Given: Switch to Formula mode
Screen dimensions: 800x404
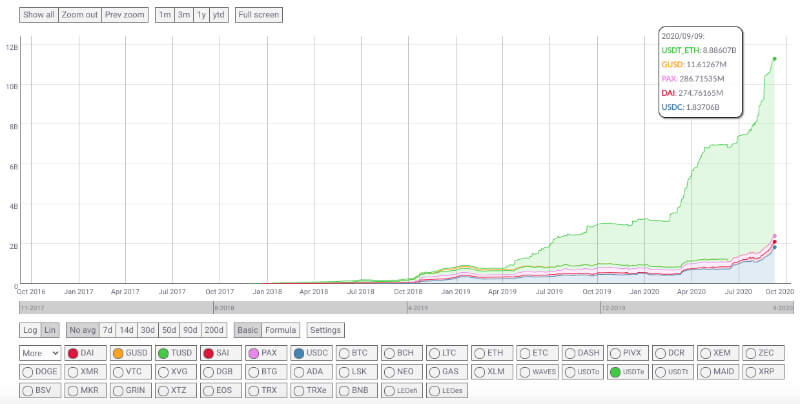Looking at the screenshot, I should pos(281,330).
